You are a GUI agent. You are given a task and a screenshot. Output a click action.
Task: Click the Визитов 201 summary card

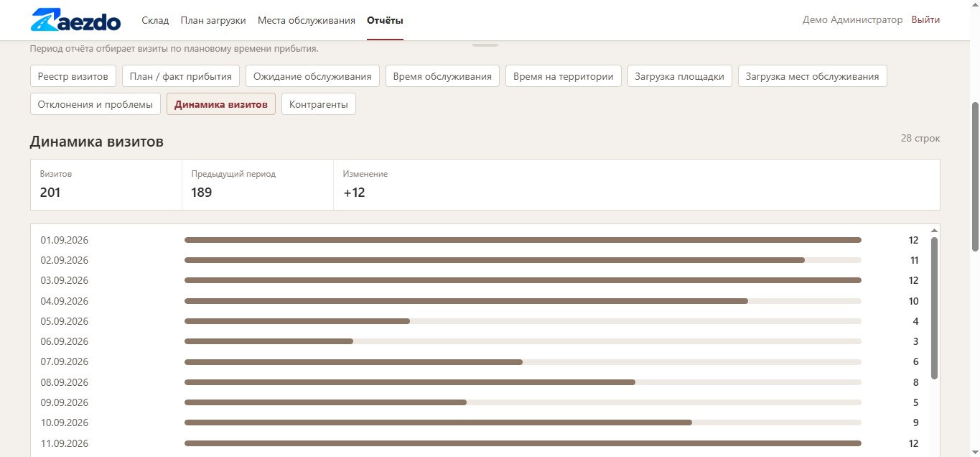106,185
